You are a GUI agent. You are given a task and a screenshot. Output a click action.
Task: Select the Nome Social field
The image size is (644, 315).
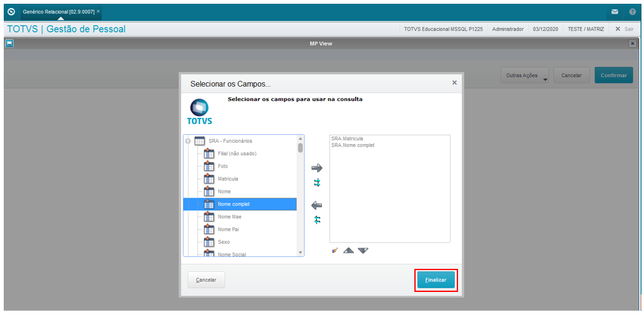232,254
